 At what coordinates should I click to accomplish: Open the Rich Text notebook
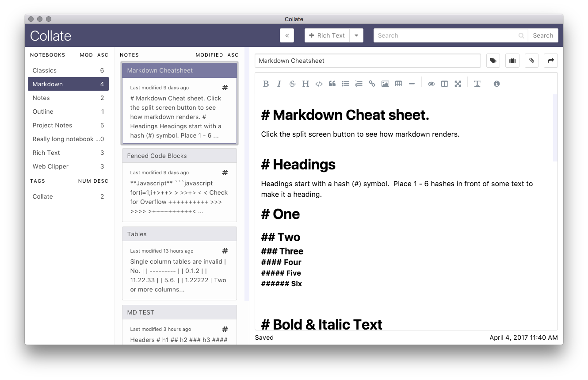(x=68, y=153)
